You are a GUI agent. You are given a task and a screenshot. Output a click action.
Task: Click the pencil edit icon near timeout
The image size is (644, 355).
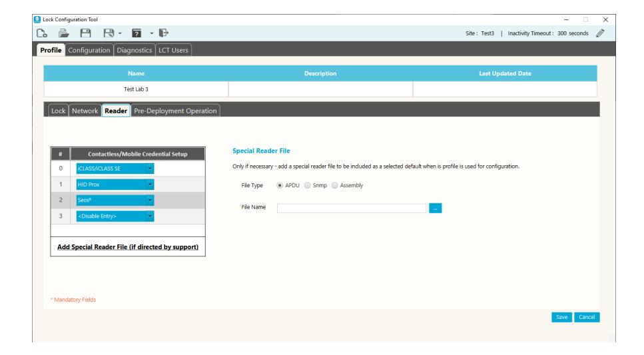(x=601, y=33)
